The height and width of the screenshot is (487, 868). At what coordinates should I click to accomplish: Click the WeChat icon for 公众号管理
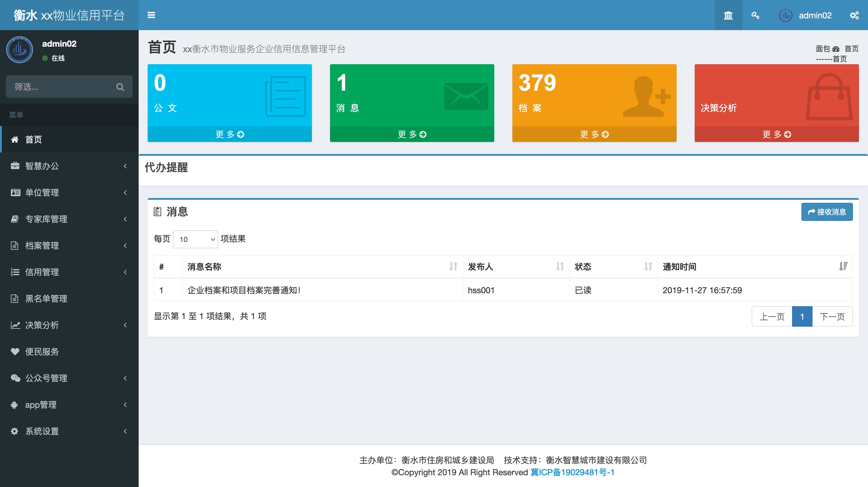pyautogui.click(x=15, y=378)
